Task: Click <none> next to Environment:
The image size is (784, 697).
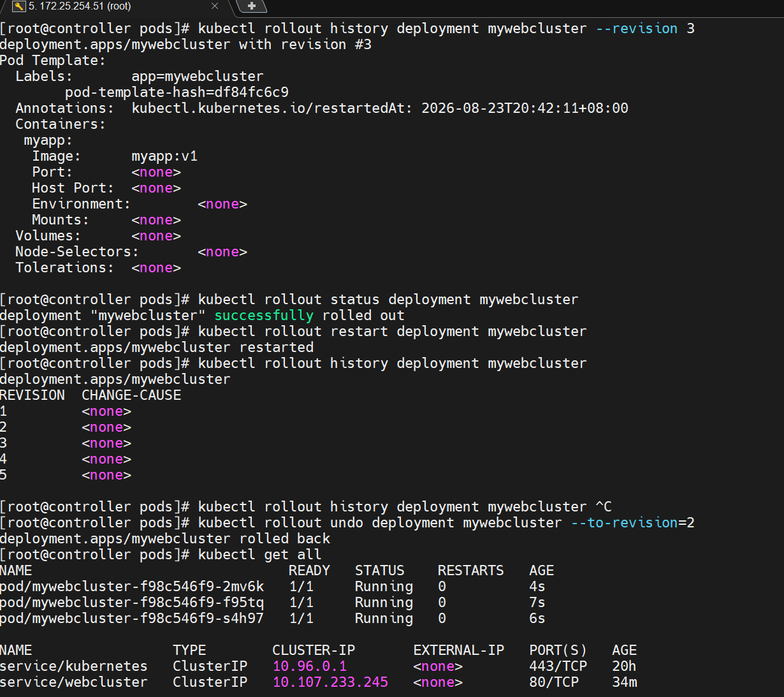Action: (x=222, y=204)
